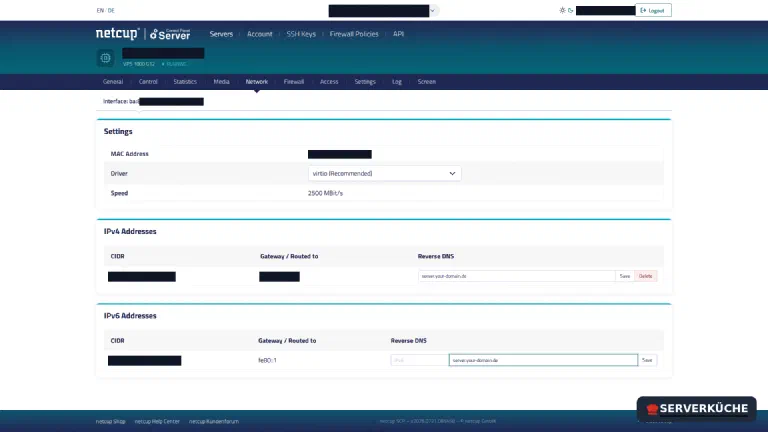Click the VPS 1000 G12 product label
The image size is (768, 432).
139,64
